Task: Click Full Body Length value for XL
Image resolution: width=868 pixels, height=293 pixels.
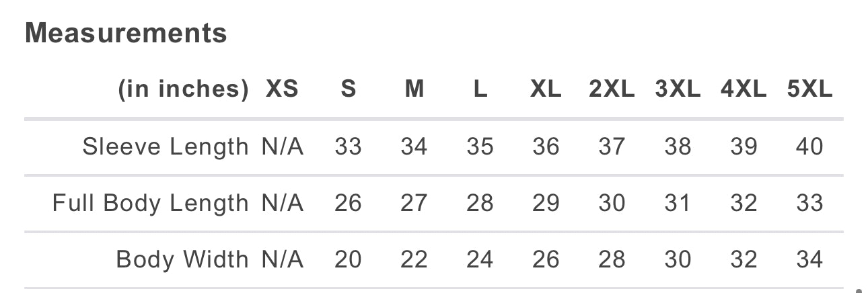Action: [x=546, y=202]
